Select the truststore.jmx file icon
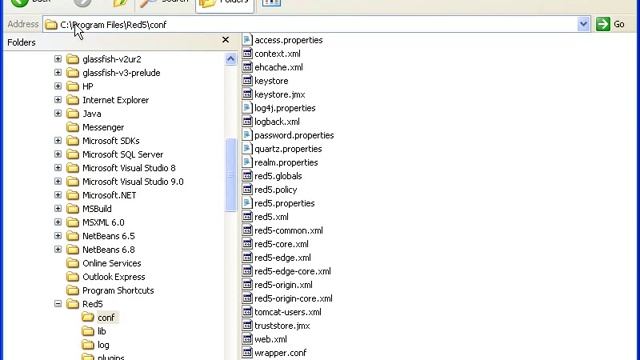The width and height of the screenshot is (640, 360). tap(247, 325)
